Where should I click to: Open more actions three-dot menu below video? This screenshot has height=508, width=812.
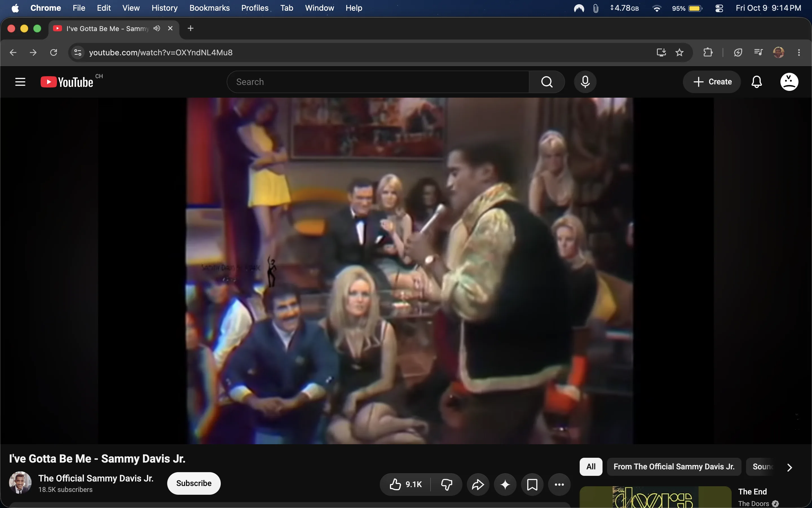click(x=559, y=484)
